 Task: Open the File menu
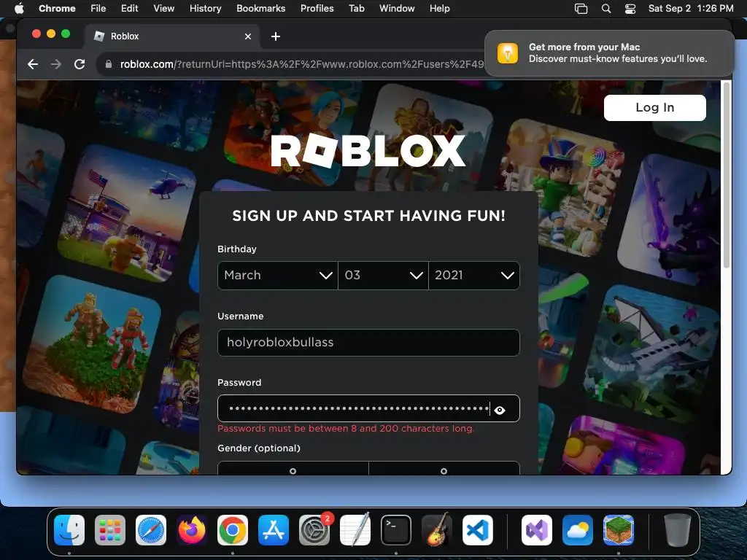coord(98,8)
